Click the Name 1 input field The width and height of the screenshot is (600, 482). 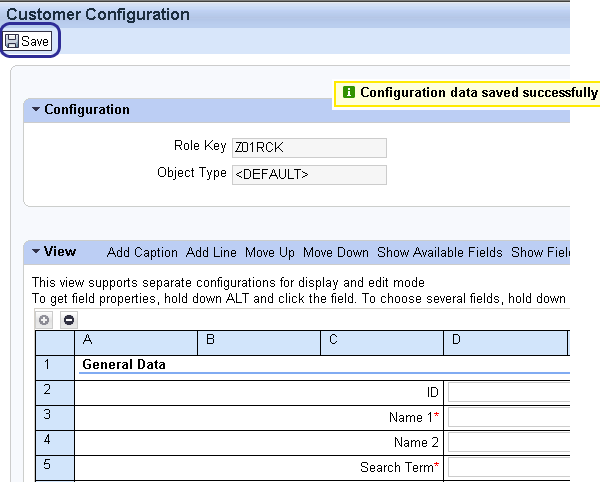tap(508, 417)
